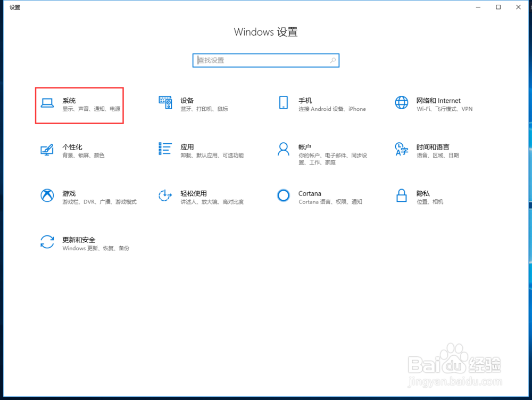The image size is (532, 400).
Task: Open 应用 settings title
Action: point(187,147)
